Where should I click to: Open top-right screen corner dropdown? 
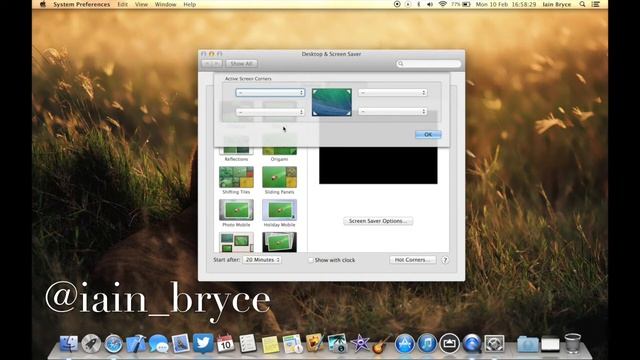(x=393, y=93)
